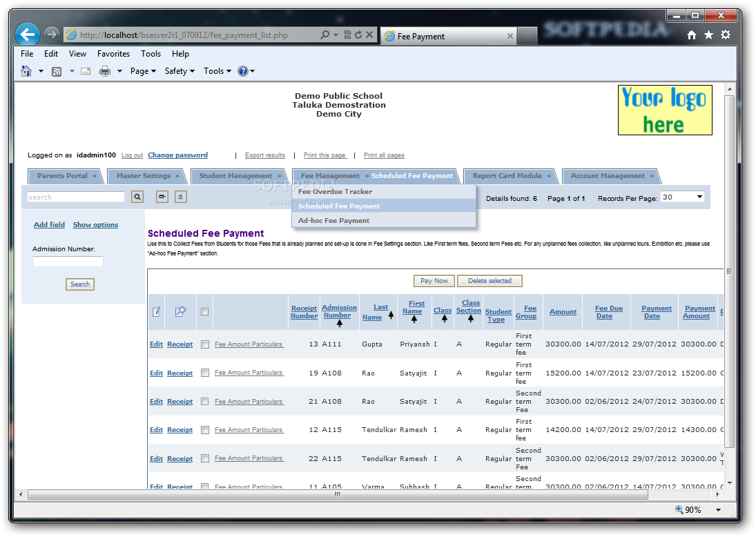The image size is (756, 537).
Task: Open browser settings gear icon
Action: coord(725,35)
